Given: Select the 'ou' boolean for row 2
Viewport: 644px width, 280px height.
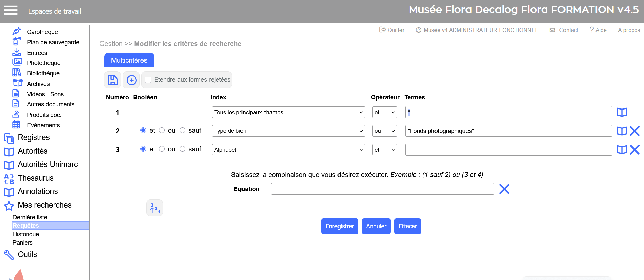Looking at the screenshot, I should click(x=162, y=130).
